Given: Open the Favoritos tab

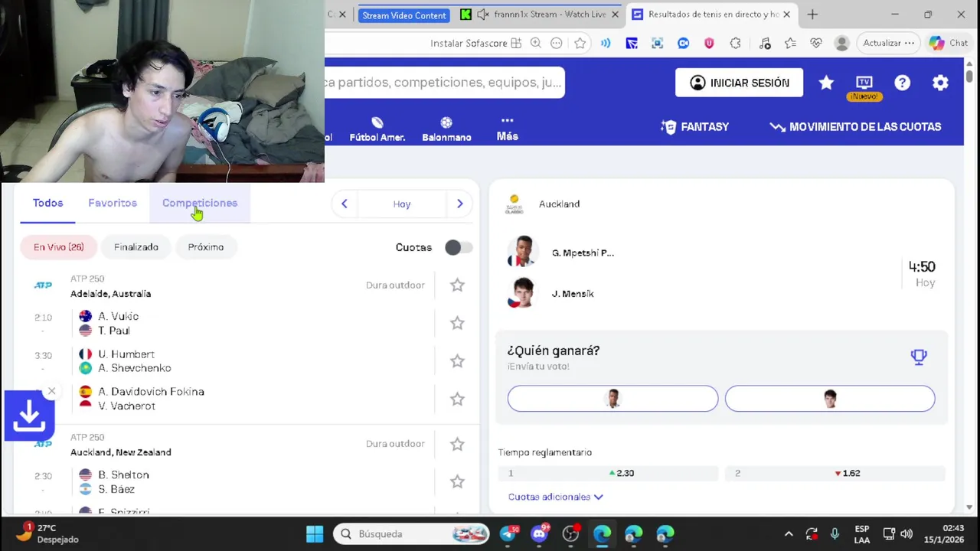Looking at the screenshot, I should click(113, 203).
